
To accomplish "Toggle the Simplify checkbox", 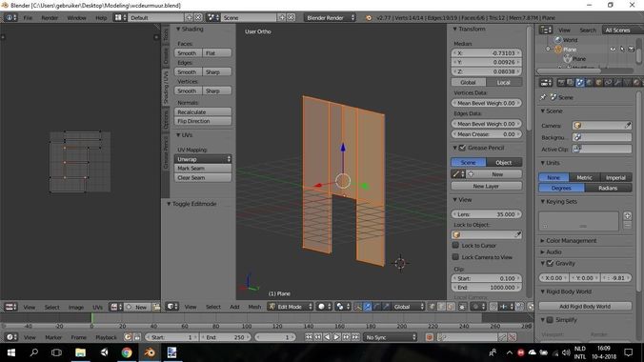I will [x=550, y=320].
